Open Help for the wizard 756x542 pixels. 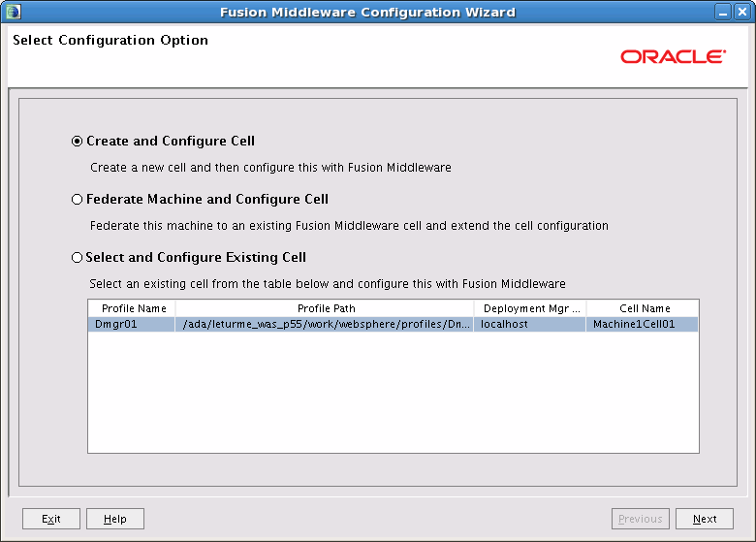tap(115, 519)
